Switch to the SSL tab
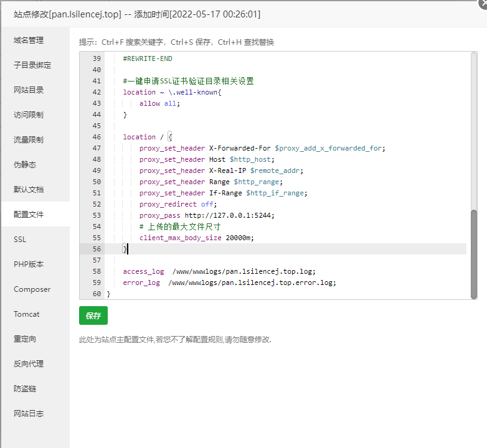487x448 pixels. click(20, 240)
